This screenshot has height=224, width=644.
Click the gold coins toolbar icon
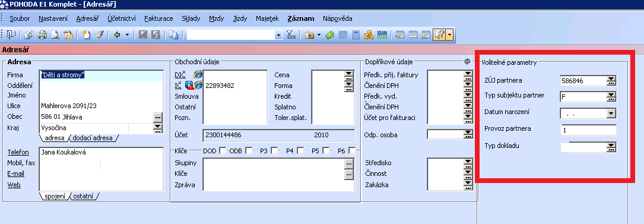pyautogui.click(x=369, y=35)
